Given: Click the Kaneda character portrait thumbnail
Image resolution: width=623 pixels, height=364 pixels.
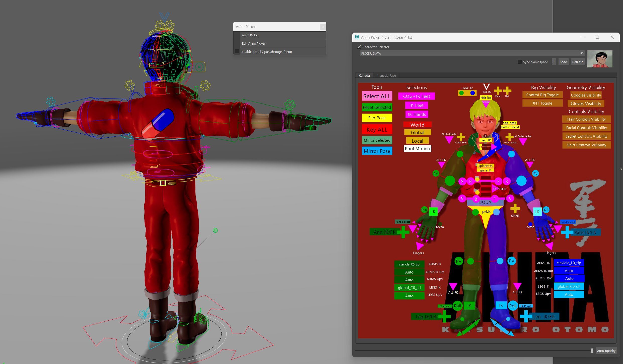Looking at the screenshot, I should pos(600,59).
